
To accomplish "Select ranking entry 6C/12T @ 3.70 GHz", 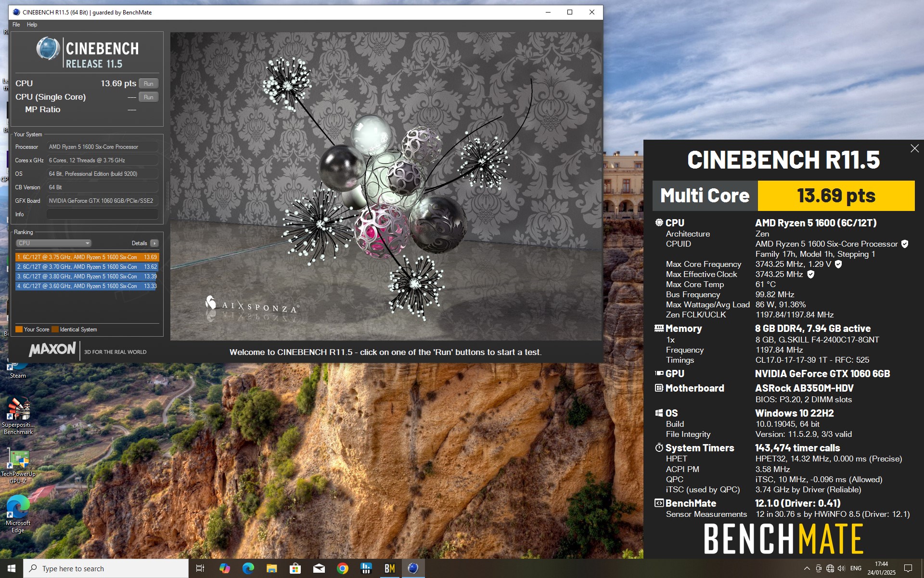I will pyautogui.click(x=87, y=267).
